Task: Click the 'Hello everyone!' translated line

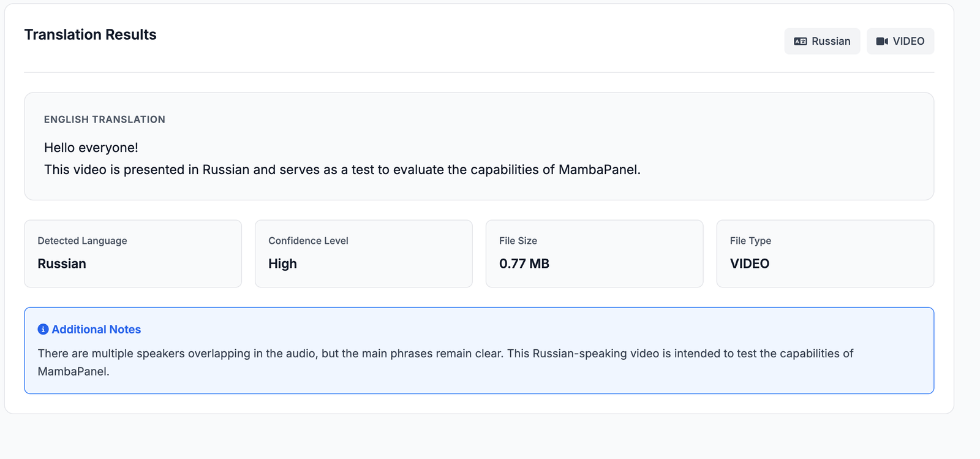Action: [x=91, y=148]
